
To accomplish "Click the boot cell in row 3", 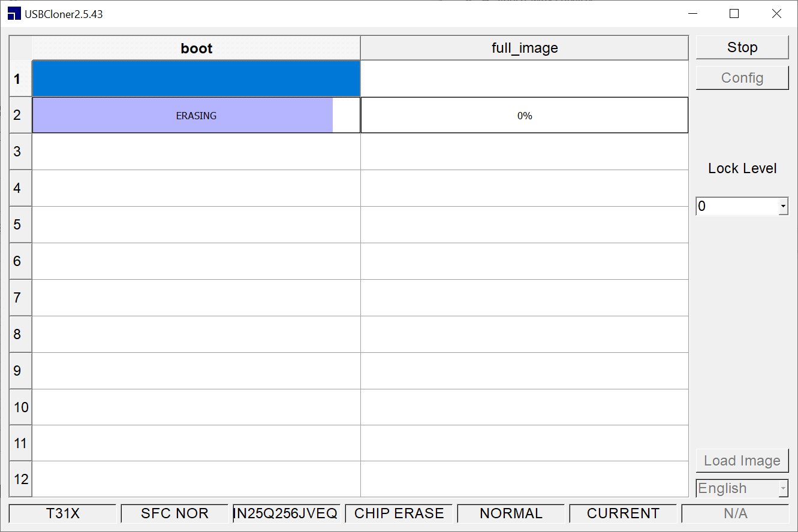I will pos(197,152).
